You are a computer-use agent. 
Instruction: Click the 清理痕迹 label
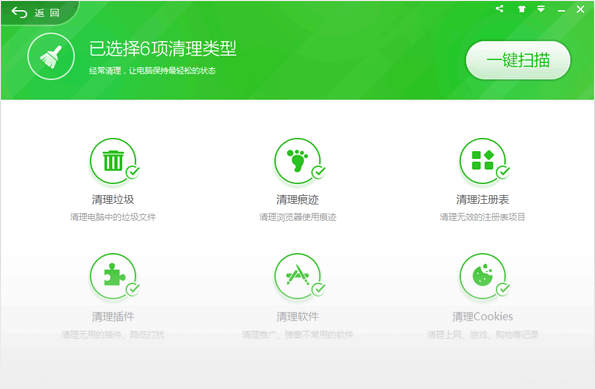pyautogui.click(x=298, y=200)
